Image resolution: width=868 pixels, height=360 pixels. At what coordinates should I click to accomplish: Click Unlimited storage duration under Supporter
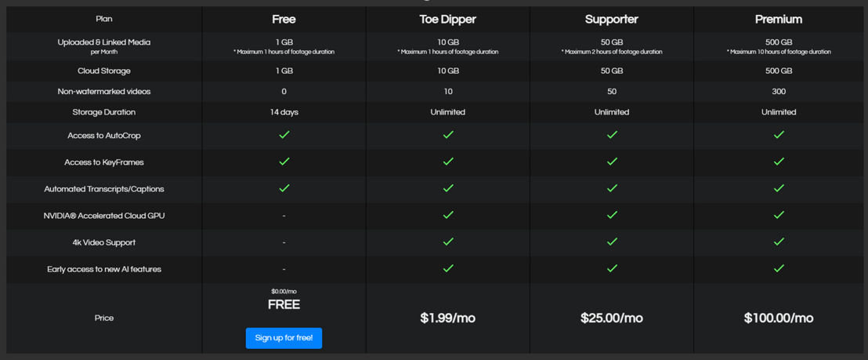click(x=612, y=112)
